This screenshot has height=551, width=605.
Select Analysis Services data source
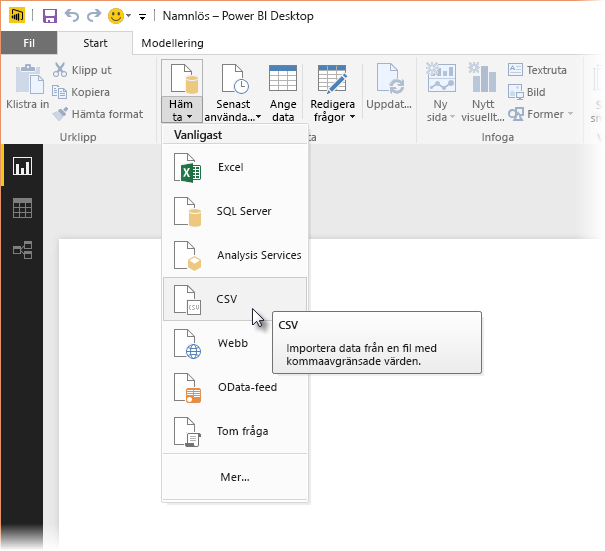pyautogui.click(x=235, y=255)
